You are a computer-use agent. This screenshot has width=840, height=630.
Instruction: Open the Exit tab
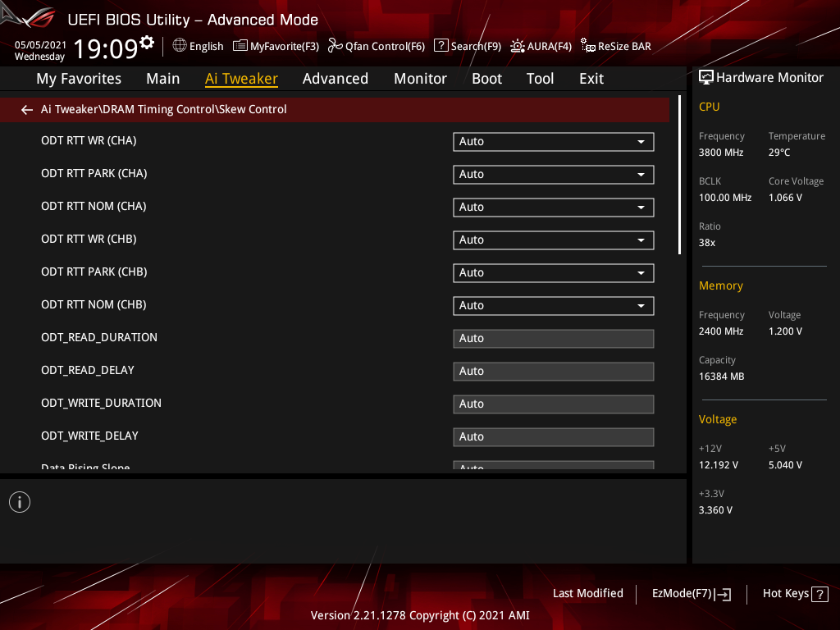(x=591, y=79)
